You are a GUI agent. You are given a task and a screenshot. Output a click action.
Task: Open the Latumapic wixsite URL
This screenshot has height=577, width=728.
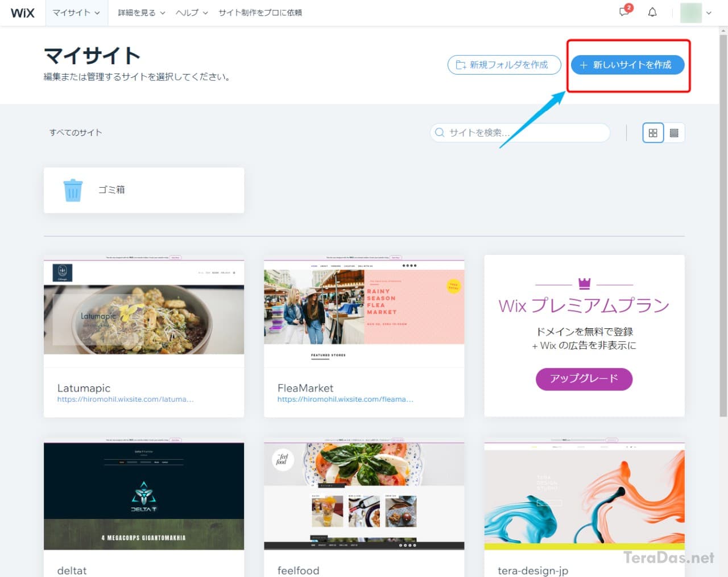(125, 399)
